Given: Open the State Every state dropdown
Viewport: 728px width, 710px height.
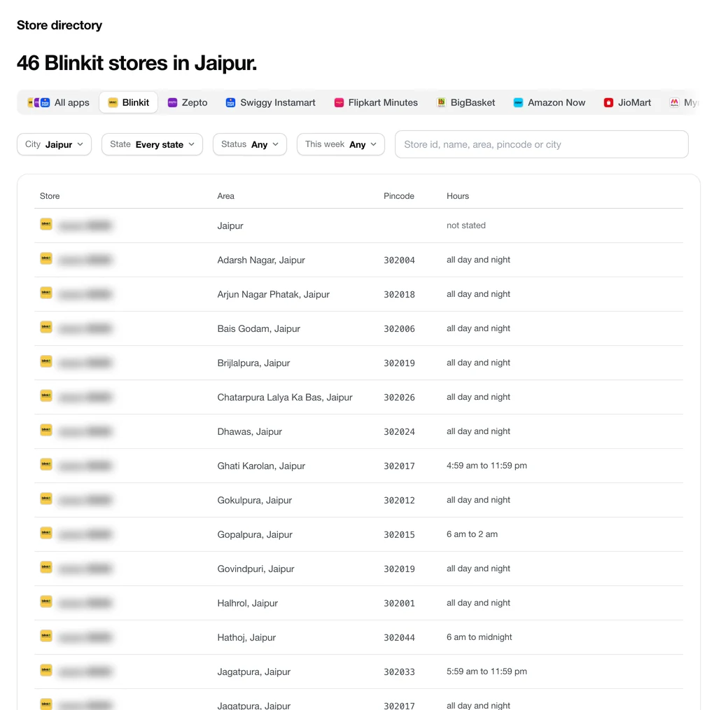Looking at the screenshot, I should 153,144.
